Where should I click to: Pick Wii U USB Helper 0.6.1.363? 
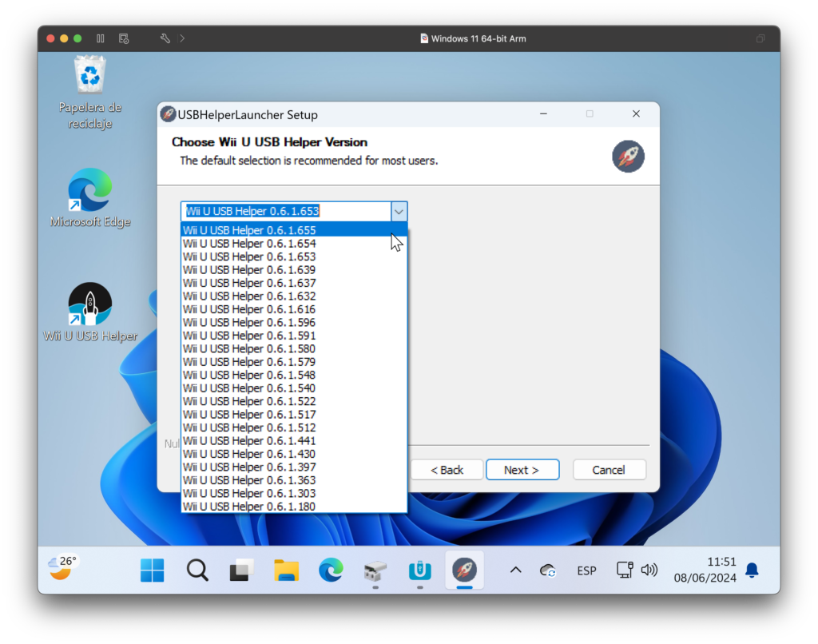[x=294, y=479]
